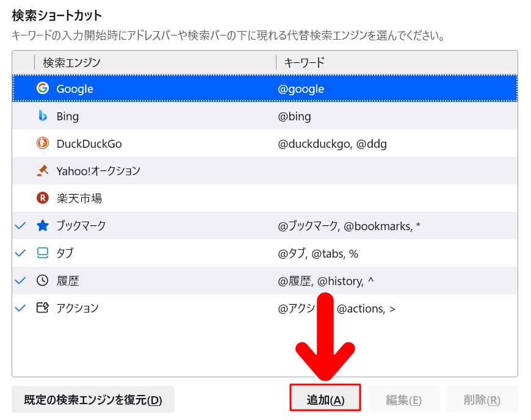Click the ブックマーク star icon

pos(43,225)
